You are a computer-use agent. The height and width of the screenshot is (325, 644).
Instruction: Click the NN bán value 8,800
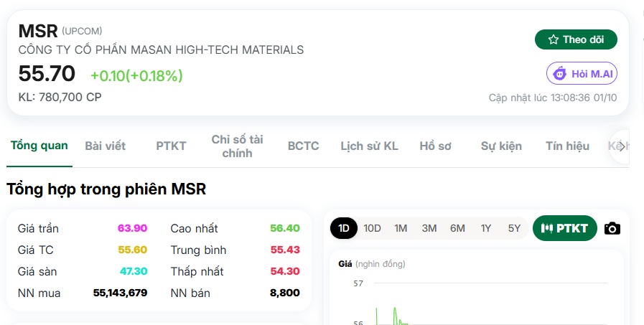pos(284,293)
